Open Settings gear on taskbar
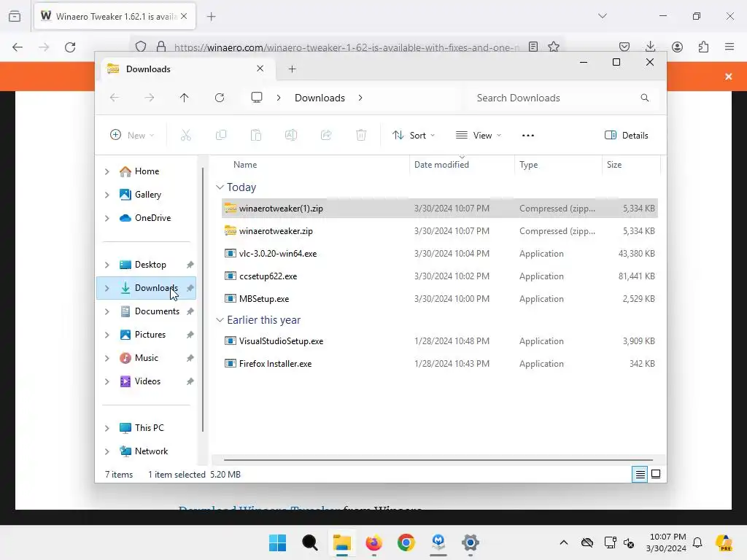 coord(471,542)
